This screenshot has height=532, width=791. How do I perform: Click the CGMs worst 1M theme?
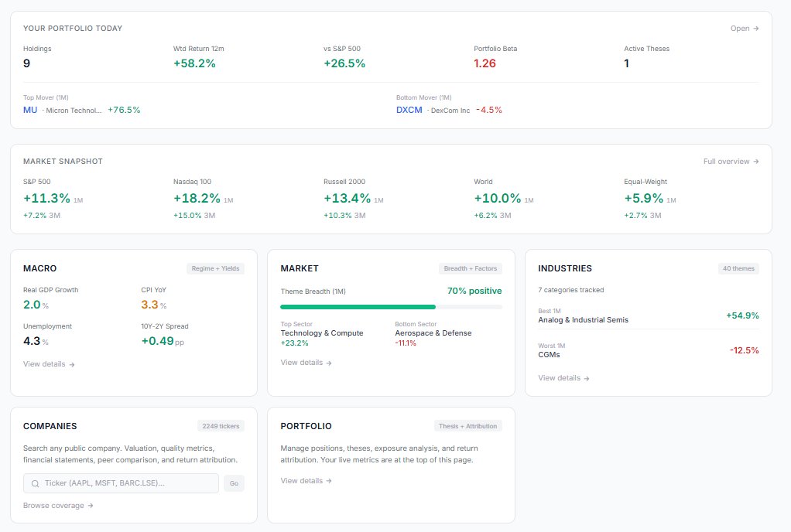tap(549, 355)
